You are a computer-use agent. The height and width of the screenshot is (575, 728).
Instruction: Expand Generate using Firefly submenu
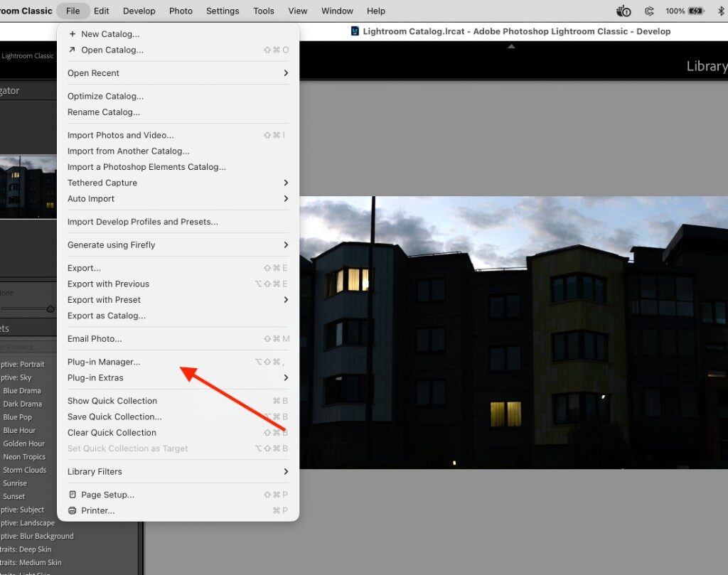[x=286, y=244]
